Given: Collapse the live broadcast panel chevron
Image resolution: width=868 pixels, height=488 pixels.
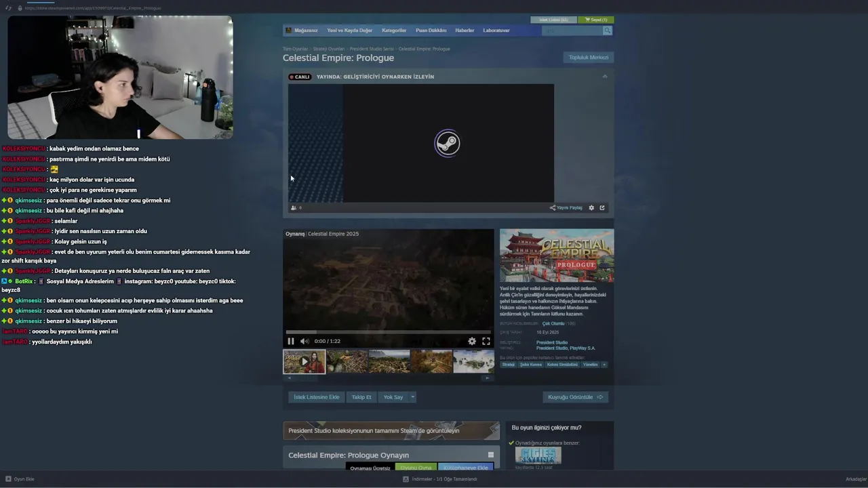Looking at the screenshot, I should coord(605,77).
